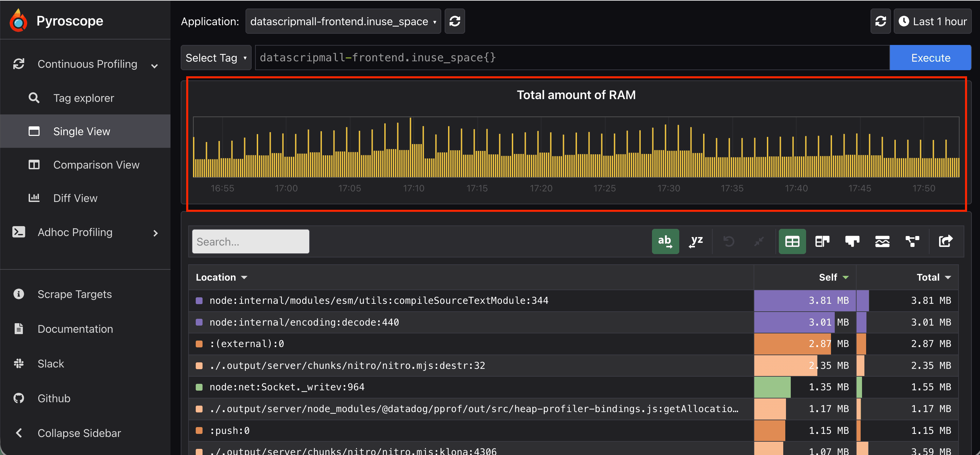Select the sandwich view icon
The image size is (980, 455).
point(882,241)
